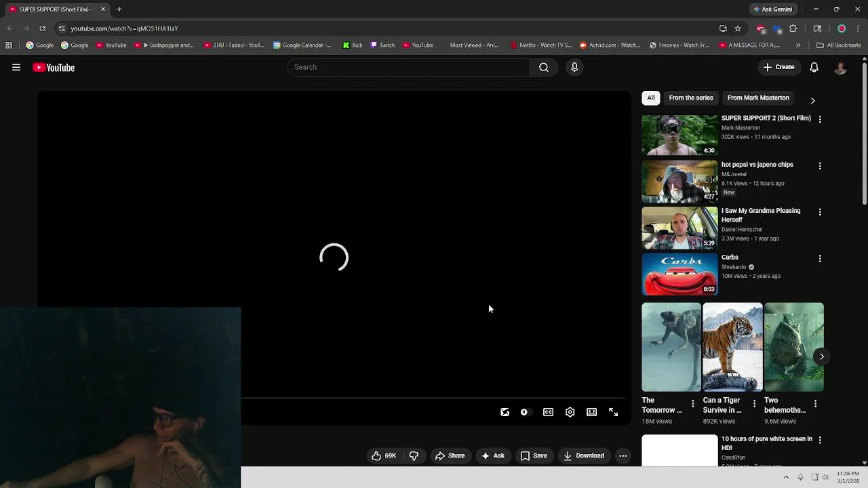Go to YouTube home via logo

pos(54,67)
